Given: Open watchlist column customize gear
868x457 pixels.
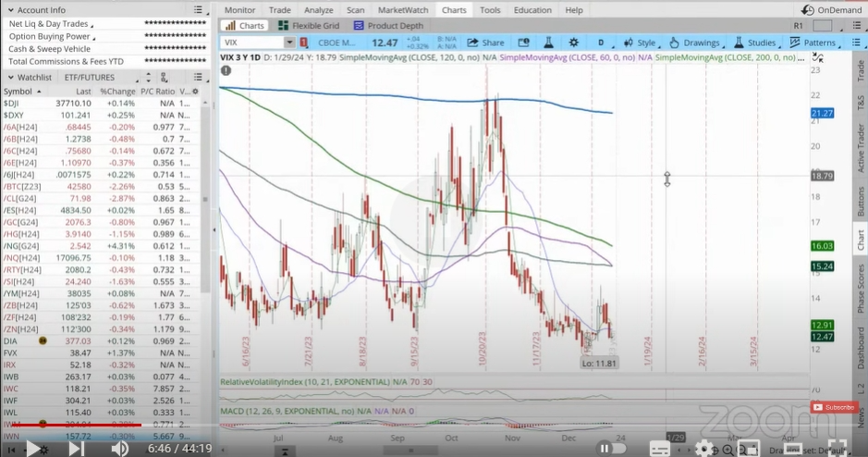Looking at the screenshot, I should coord(195,92).
